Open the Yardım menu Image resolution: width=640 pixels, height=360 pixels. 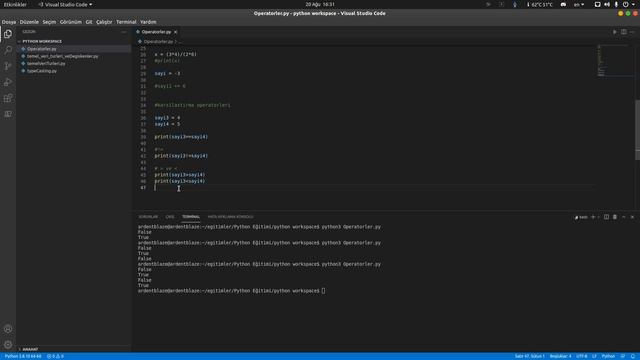(148, 22)
